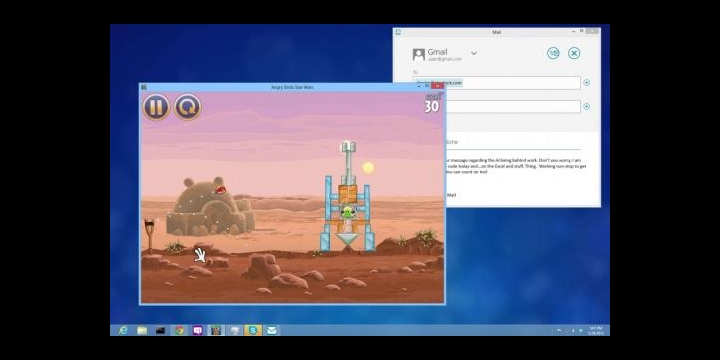Click the black icon next to File Explorer

coord(160,330)
